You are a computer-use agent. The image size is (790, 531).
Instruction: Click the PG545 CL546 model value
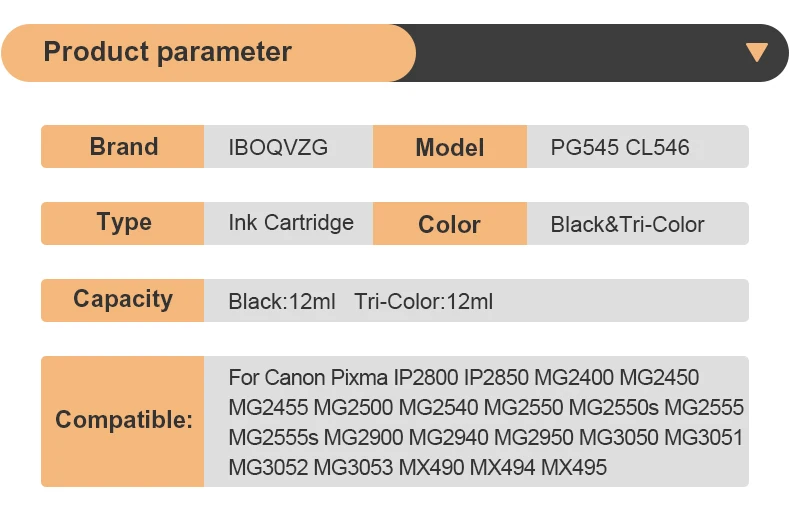(620, 148)
